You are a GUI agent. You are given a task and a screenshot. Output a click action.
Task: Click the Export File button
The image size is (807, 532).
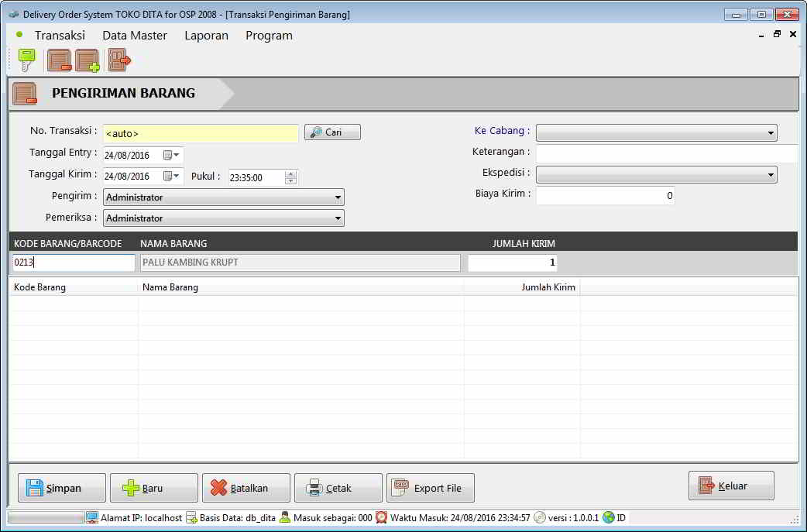coord(430,488)
